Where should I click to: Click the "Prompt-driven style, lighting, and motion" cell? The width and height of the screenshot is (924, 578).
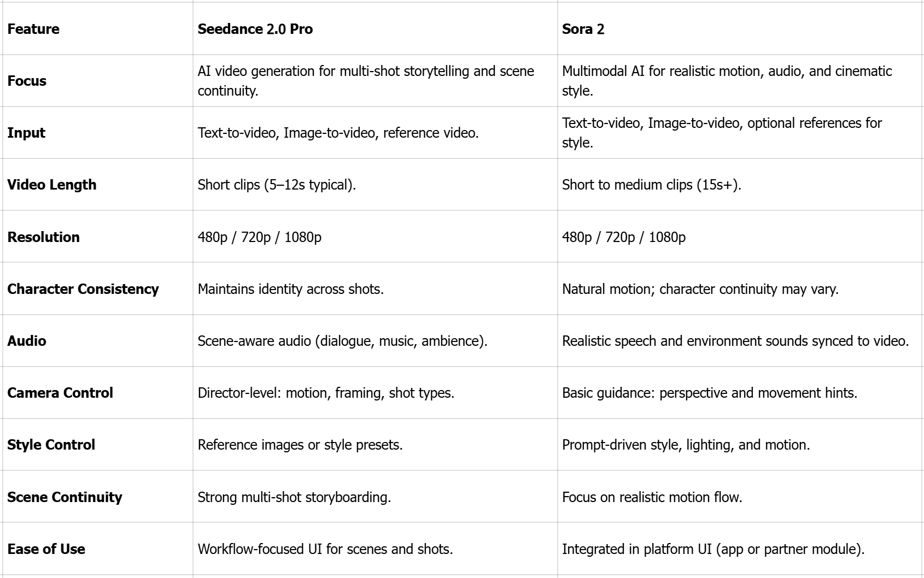(x=686, y=445)
